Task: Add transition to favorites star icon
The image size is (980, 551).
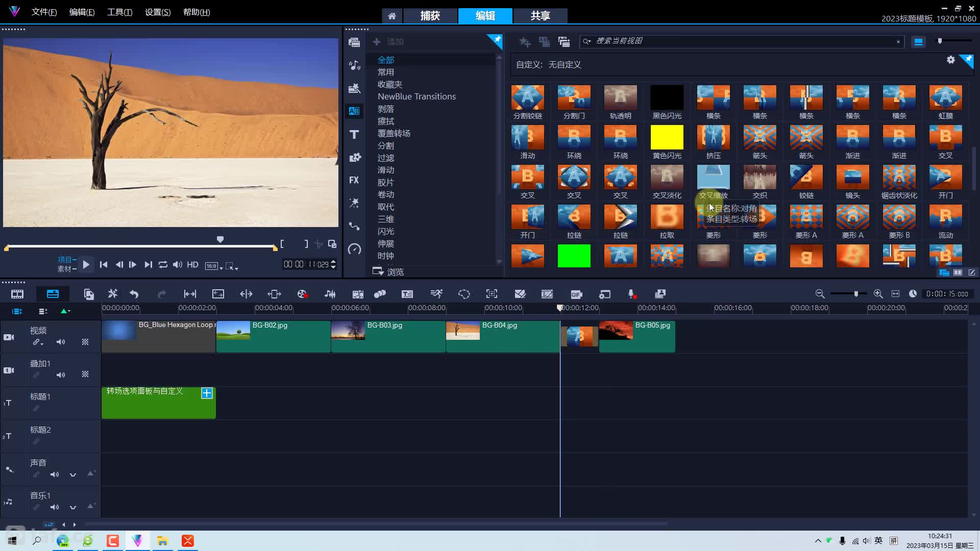Action: click(525, 42)
